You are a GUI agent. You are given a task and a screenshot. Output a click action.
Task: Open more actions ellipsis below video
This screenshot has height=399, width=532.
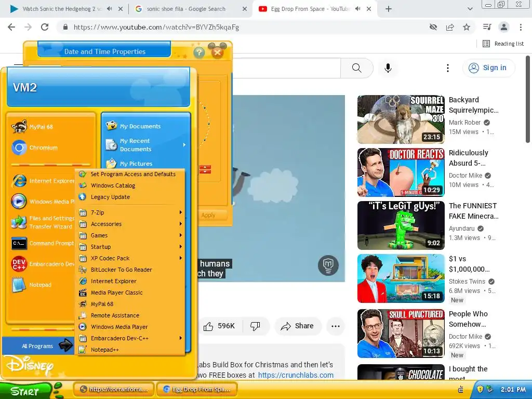336,326
